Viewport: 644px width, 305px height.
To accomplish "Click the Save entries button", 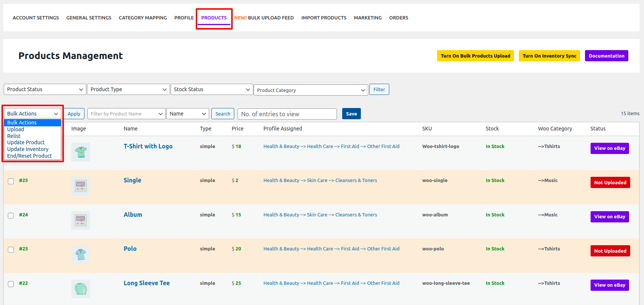I will pos(352,114).
